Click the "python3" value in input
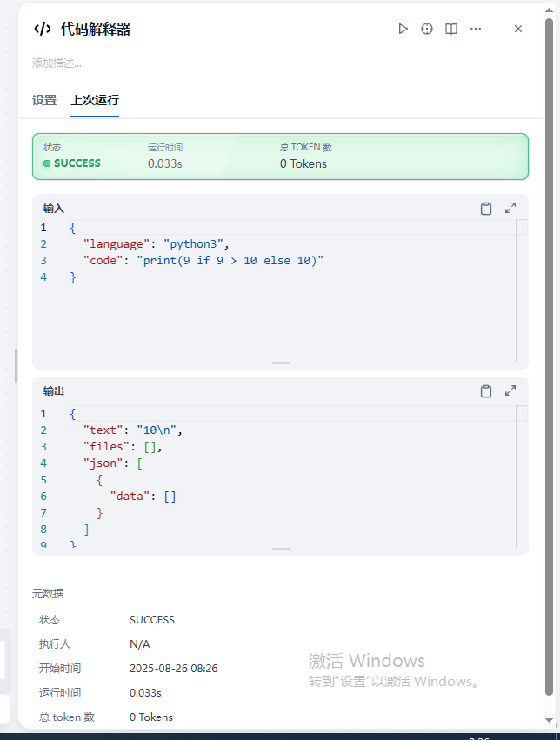The height and width of the screenshot is (740, 560). 193,244
